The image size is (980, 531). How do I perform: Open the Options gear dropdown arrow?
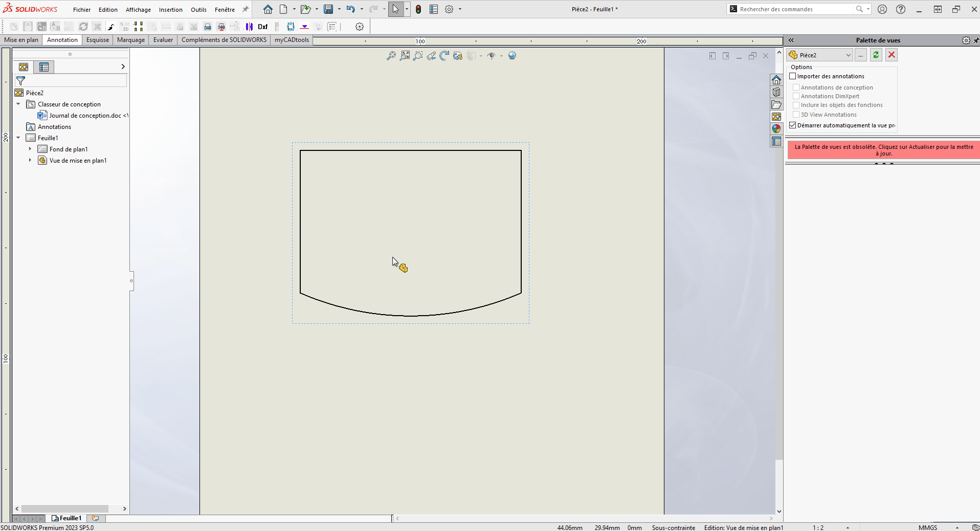tap(460, 9)
